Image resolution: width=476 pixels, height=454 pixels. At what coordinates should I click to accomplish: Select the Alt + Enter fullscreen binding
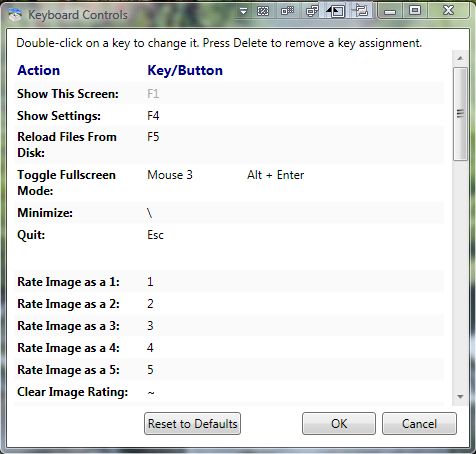coord(276,175)
